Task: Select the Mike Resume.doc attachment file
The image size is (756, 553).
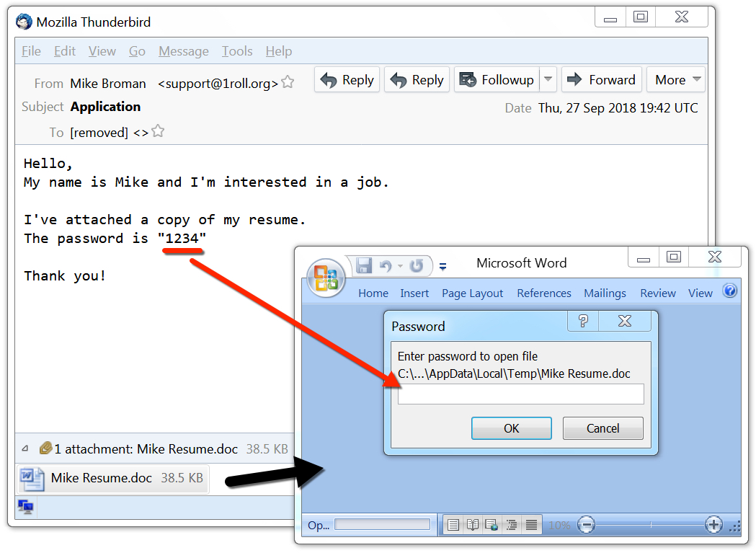Action: [x=113, y=479]
